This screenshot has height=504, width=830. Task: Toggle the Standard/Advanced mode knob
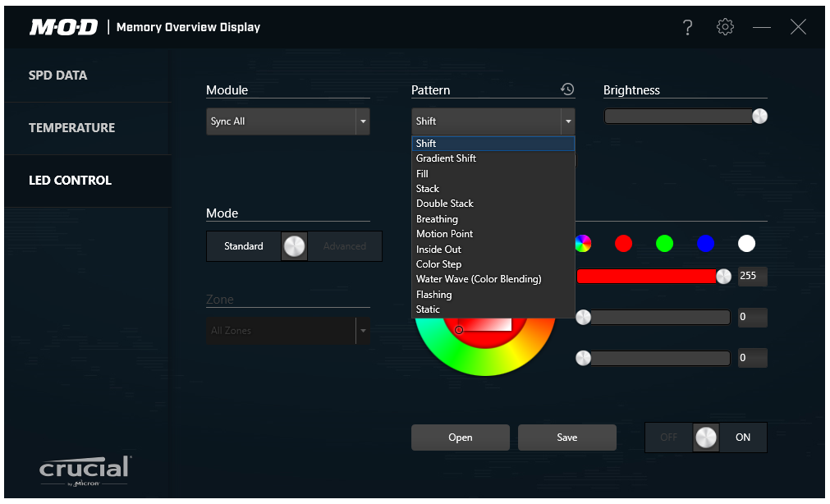pyautogui.click(x=294, y=246)
